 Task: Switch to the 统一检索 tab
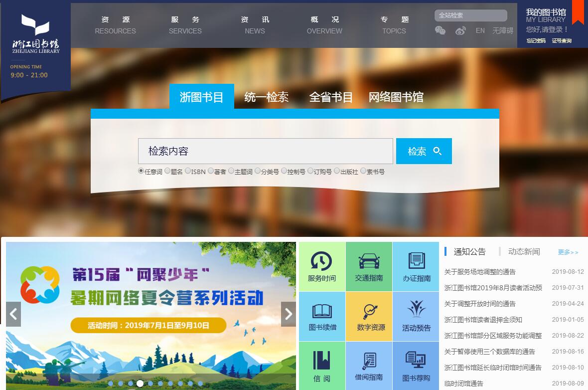pos(266,97)
